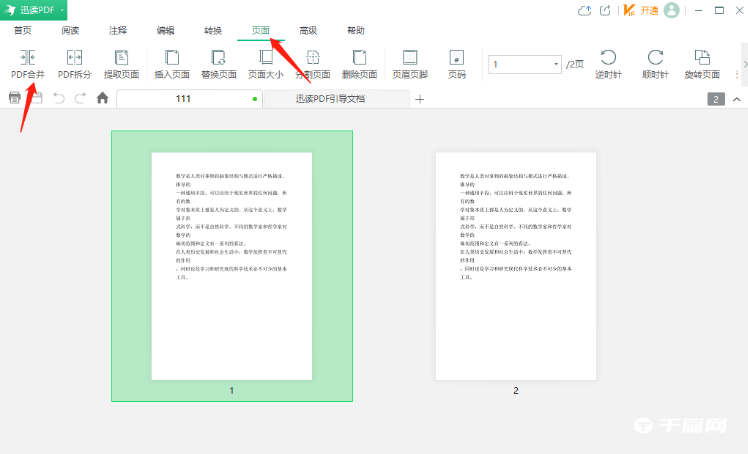This screenshot has width=748, height=454.
Task: Rotate clockwise with 顺时针
Action: (x=655, y=64)
